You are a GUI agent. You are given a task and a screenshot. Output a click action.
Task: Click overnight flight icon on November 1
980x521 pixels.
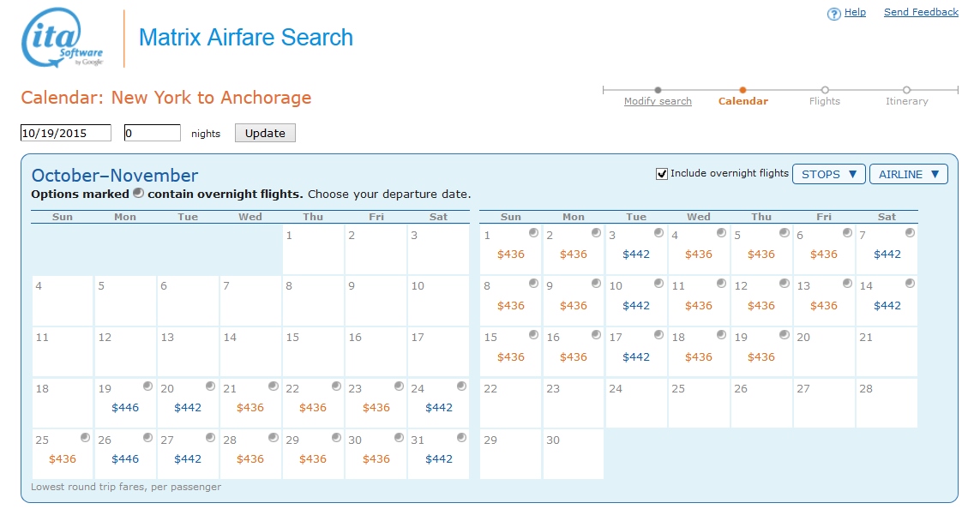533,233
